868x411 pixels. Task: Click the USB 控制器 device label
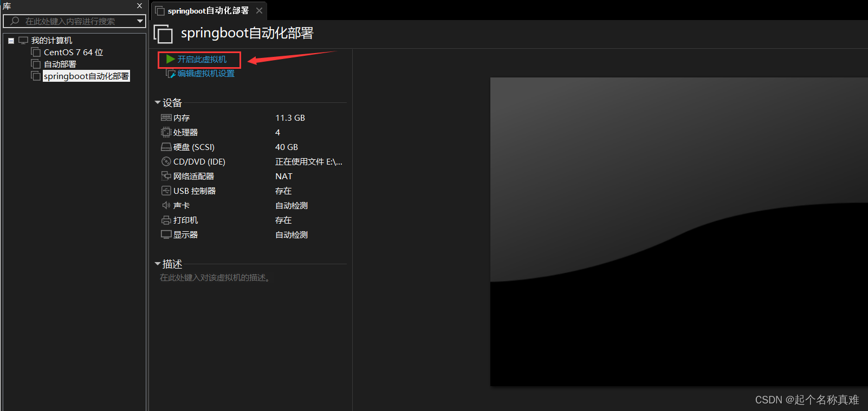click(x=195, y=191)
